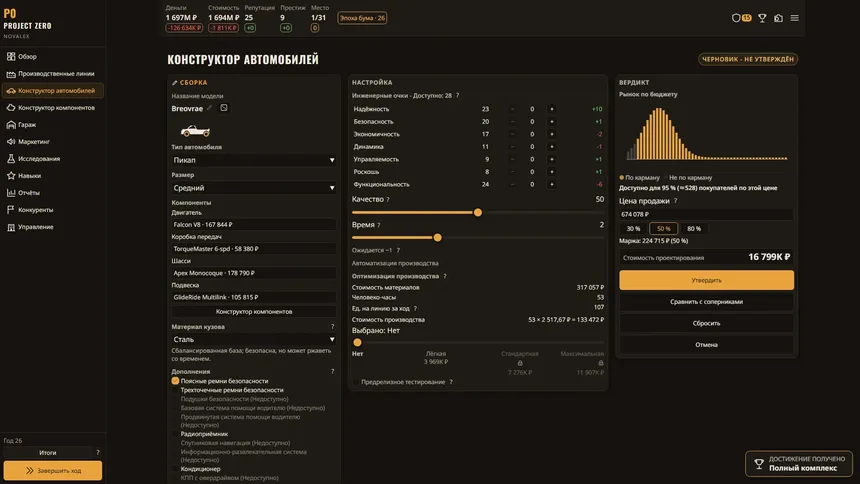Open Конструктор компонентов in sidebar

click(53, 108)
